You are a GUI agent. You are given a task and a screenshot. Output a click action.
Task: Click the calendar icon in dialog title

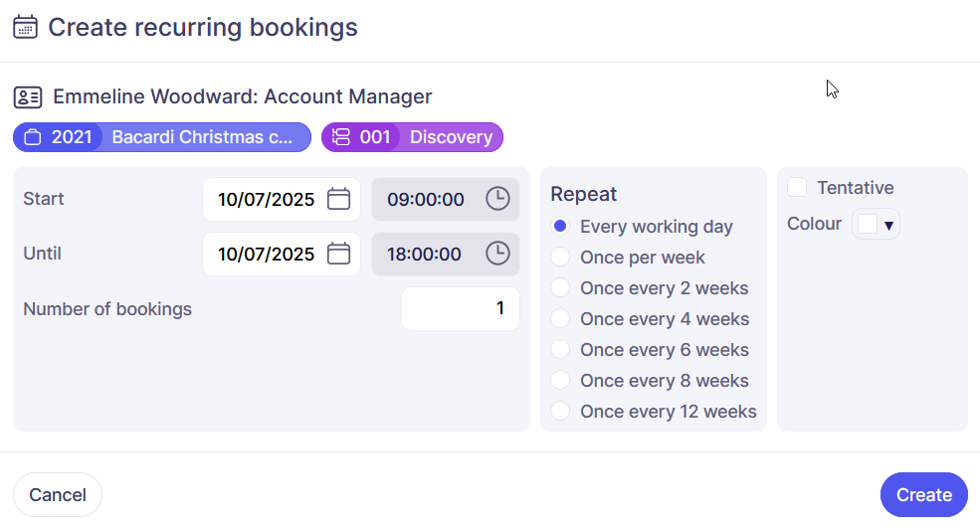pyautogui.click(x=25, y=27)
